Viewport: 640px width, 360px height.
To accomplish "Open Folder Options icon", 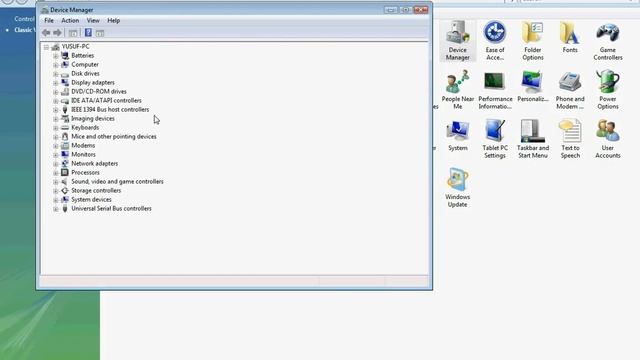I will (x=533, y=41).
